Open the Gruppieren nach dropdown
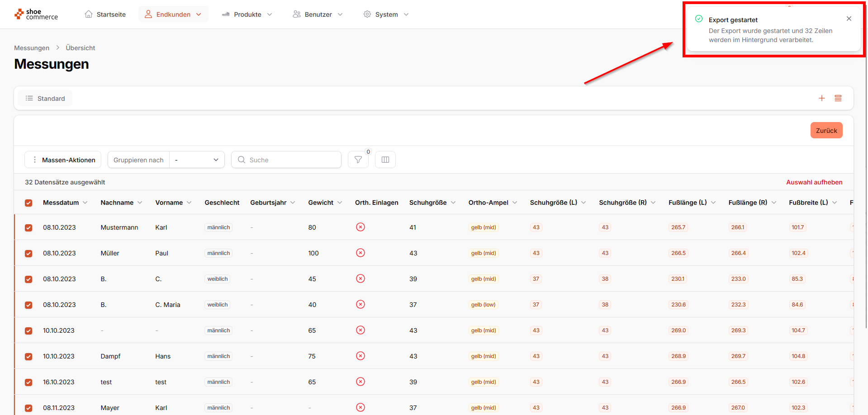 (197, 160)
